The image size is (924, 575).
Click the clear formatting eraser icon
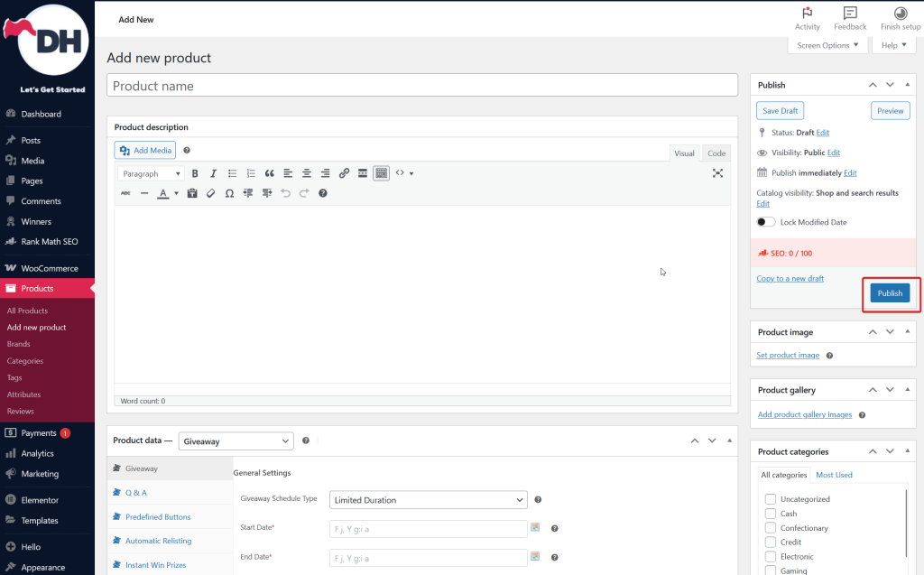[x=210, y=193]
